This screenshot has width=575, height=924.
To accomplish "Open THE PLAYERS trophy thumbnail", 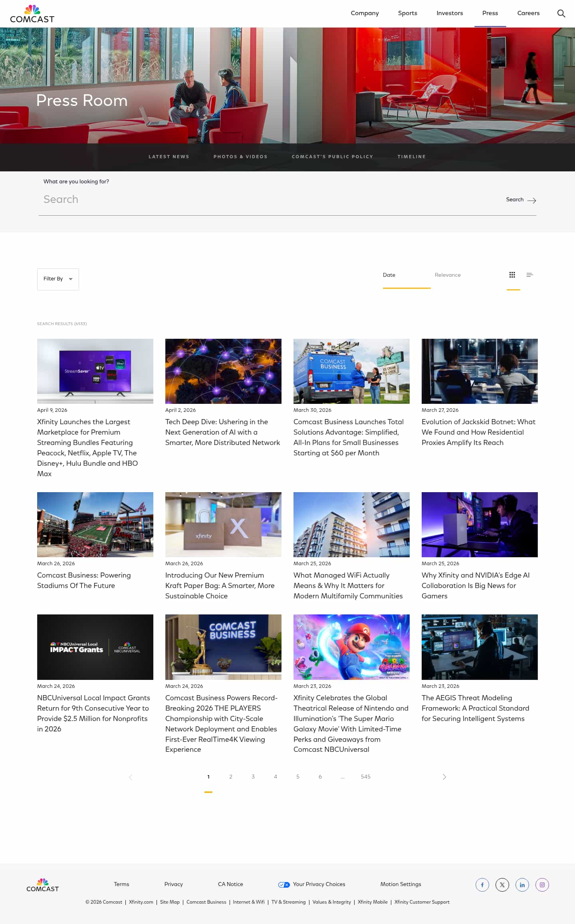I will pyautogui.click(x=223, y=647).
